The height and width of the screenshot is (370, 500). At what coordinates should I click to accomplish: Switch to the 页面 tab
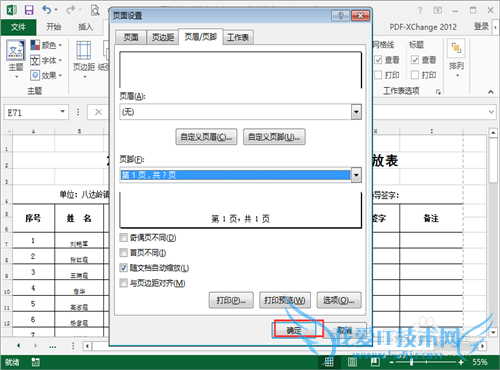[x=131, y=37]
